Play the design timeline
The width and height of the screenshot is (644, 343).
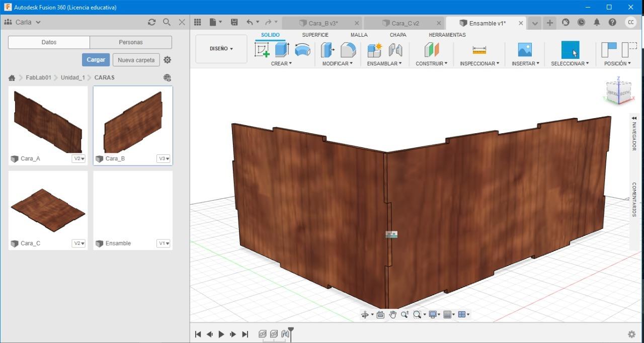tap(221, 334)
